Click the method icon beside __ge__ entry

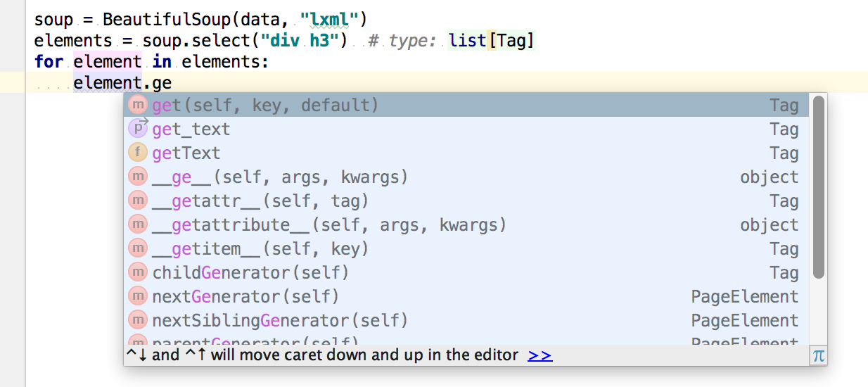tap(139, 177)
